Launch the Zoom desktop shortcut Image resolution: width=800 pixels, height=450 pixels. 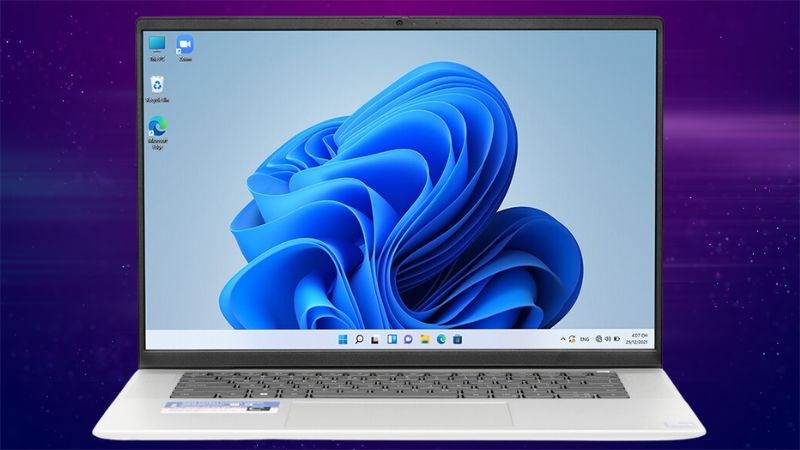[x=185, y=48]
